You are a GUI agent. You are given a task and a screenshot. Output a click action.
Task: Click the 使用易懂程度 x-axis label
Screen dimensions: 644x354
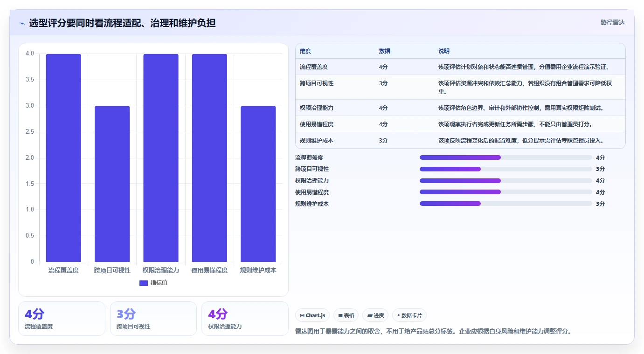(209, 270)
